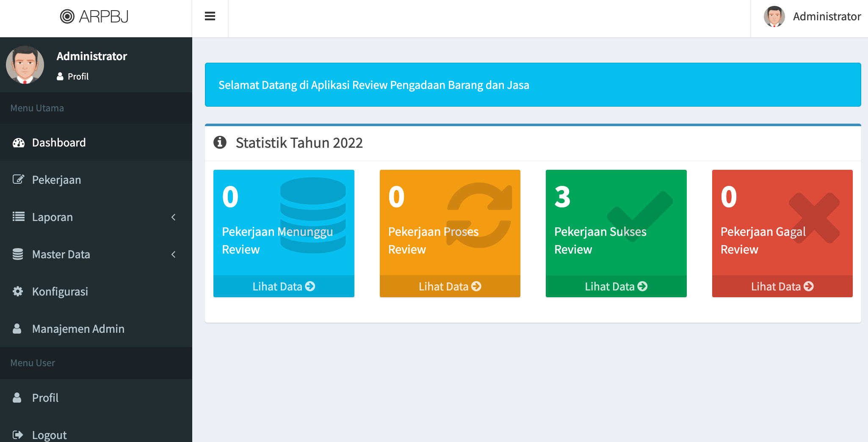Open the Administrator dropdown in top bar
Image resolution: width=868 pixels, height=442 pixels.
pyautogui.click(x=812, y=17)
